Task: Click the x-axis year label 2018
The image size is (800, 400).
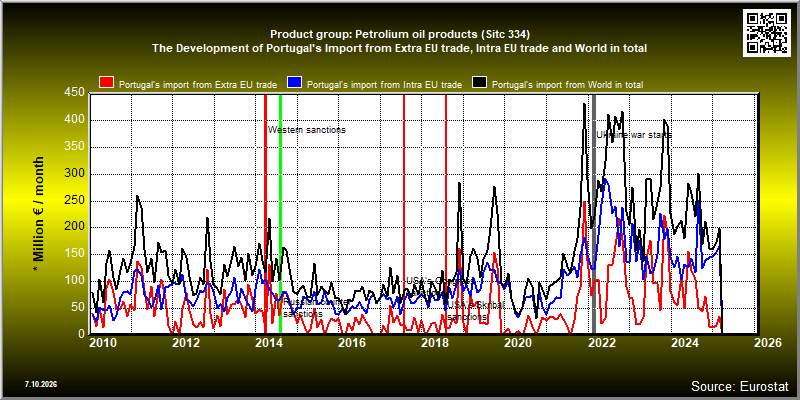Action: [x=435, y=343]
